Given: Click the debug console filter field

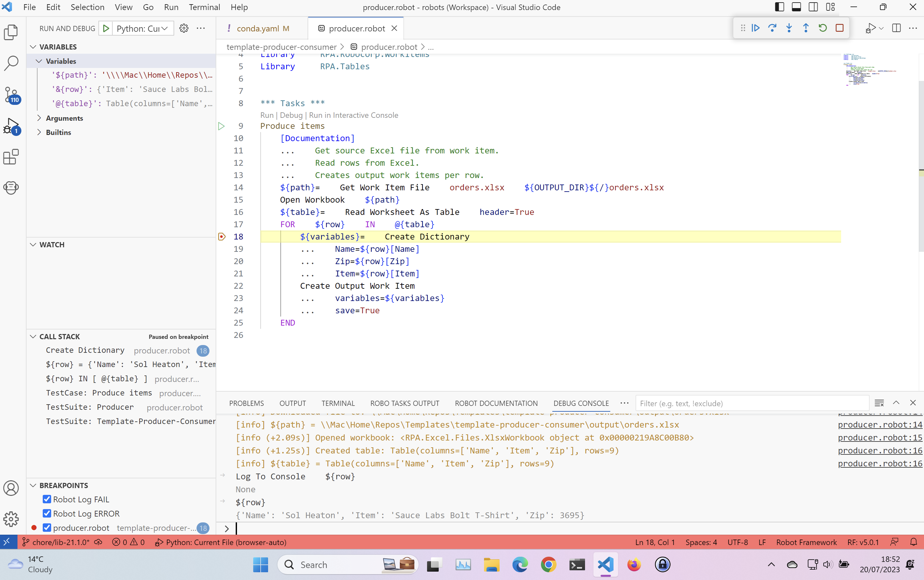Looking at the screenshot, I should [x=751, y=403].
